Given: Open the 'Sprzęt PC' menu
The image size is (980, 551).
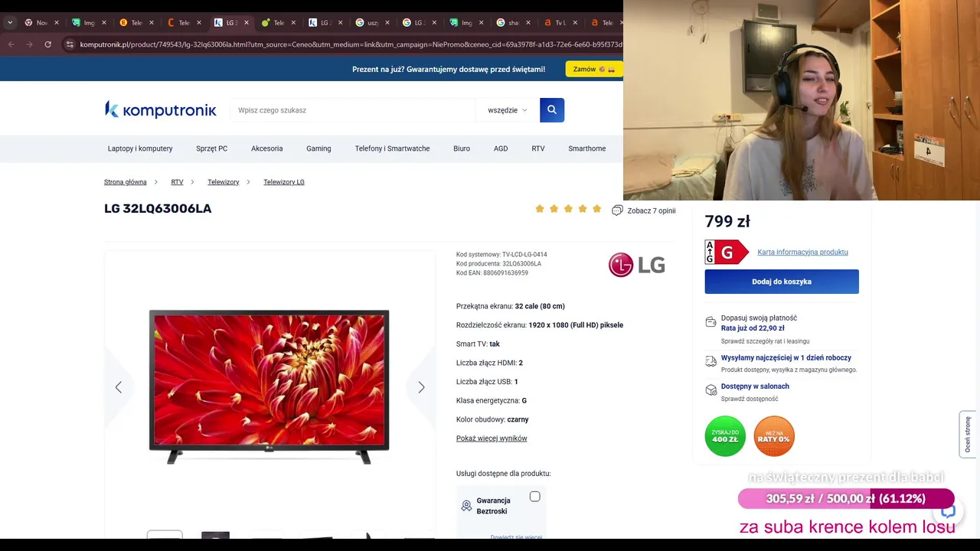Looking at the screenshot, I should click(211, 148).
